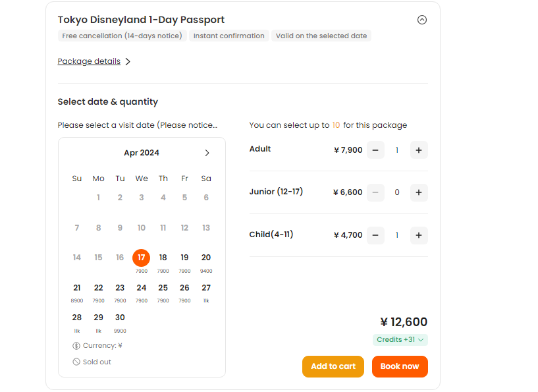This screenshot has height=392, width=538.
Task: Go to next month in calendar
Action: (207, 153)
